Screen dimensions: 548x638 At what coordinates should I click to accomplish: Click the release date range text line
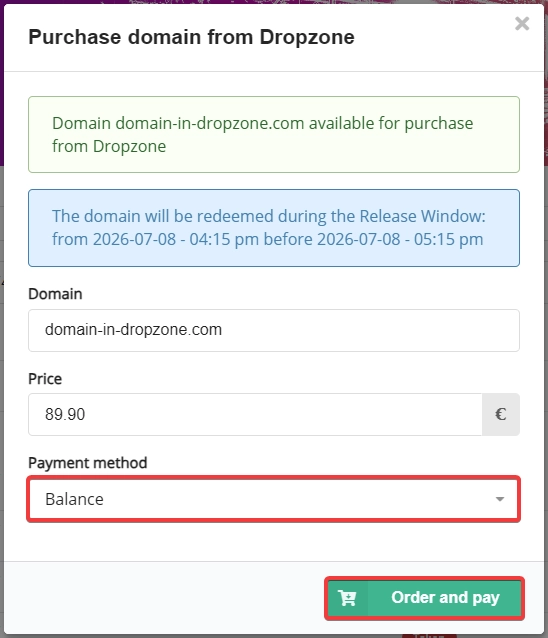pyautogui.click(x=268, y=239)
